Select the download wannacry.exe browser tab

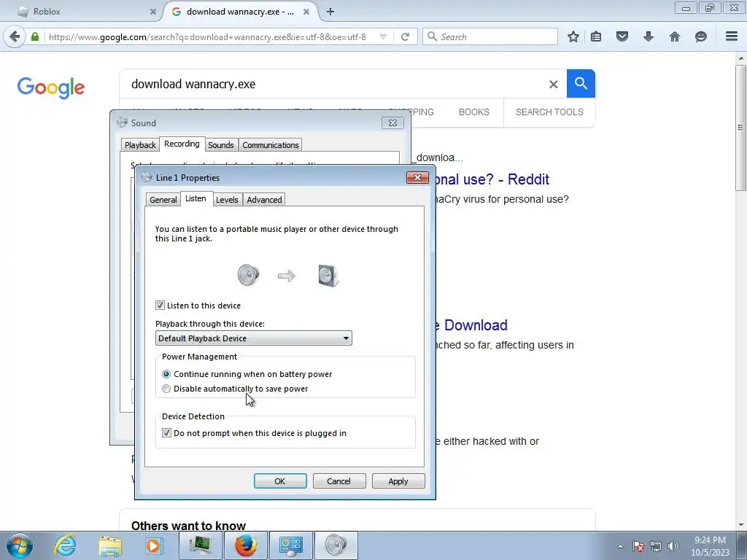[x=241, y=12]
